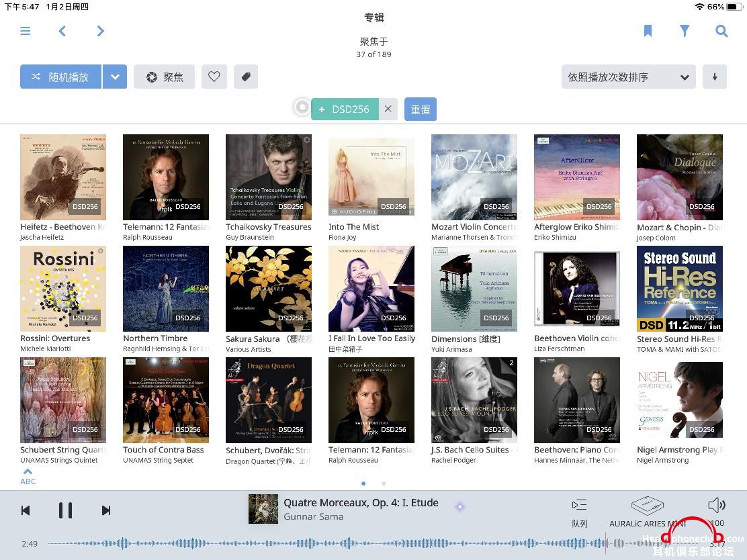
Task: Open the filter funnel icon
Action: click(685, 31)
